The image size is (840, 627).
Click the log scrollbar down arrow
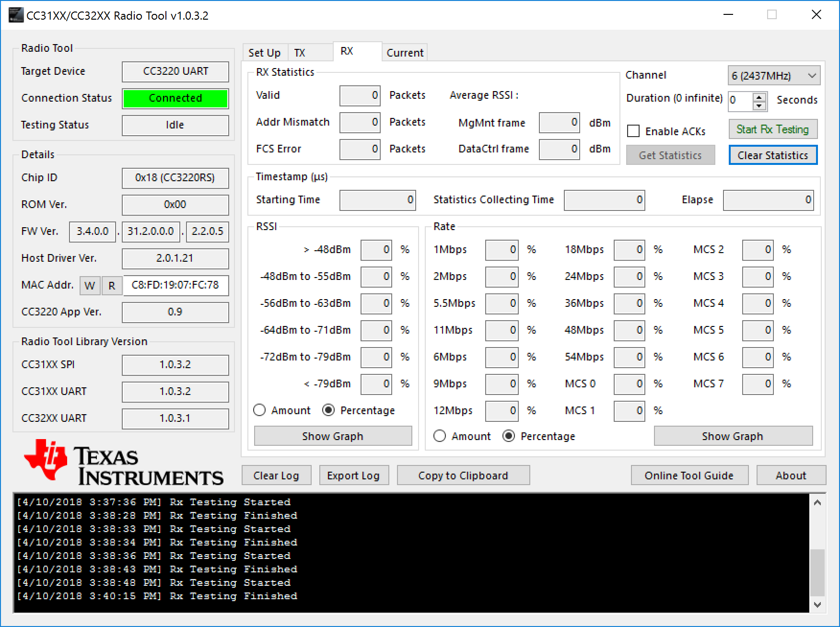(x=817, y=605)
